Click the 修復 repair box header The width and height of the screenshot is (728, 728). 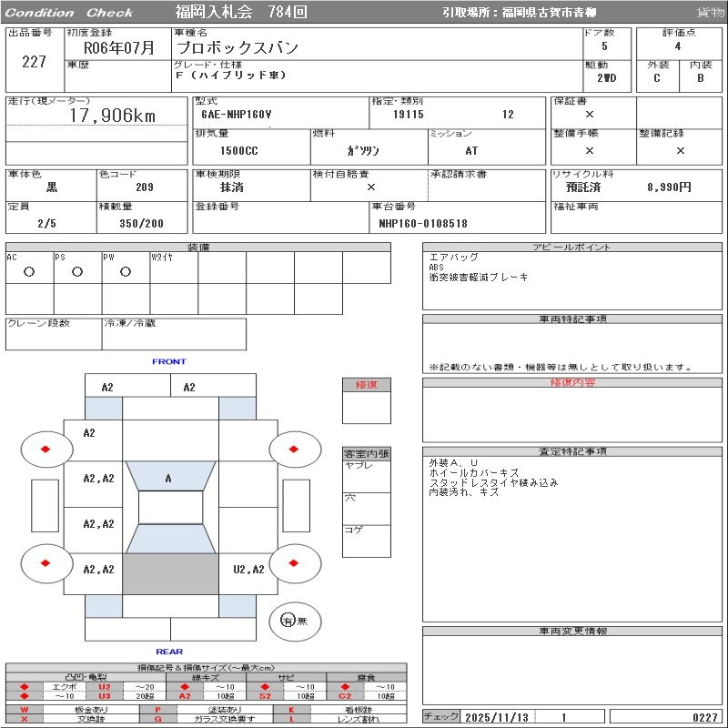(x=367, y=385)
